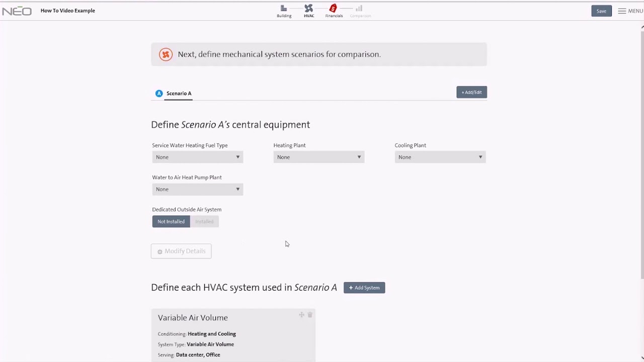
Task: Click the 'Heating and Cooling' conditioning value
Action: [x=212, y=334]
